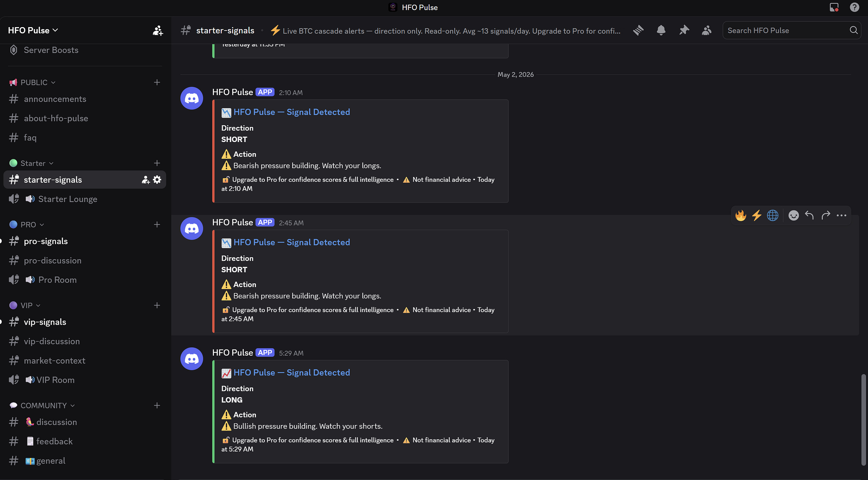868x480 pixels.
Task: Open the Help question mark icon
Action: 854,7
